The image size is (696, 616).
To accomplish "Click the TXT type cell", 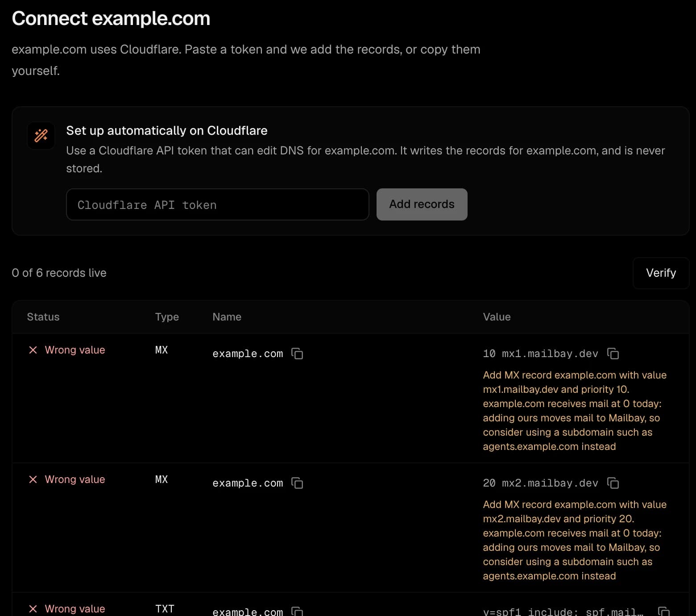I will (165, 609).
